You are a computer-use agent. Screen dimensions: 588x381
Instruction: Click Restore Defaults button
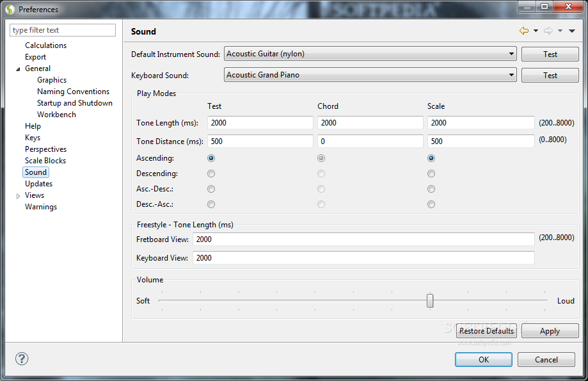[x=486, y=330]
